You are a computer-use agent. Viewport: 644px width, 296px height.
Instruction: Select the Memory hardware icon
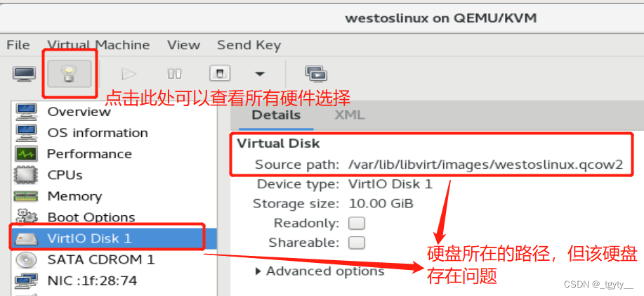[27, 196]
